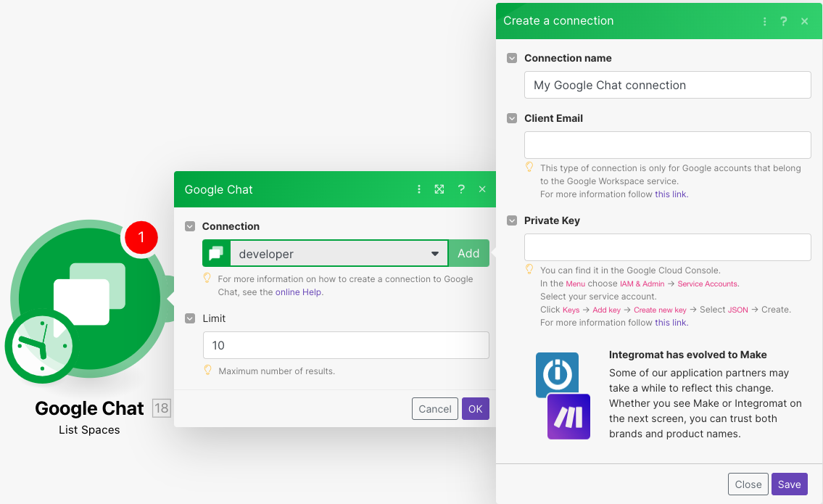Image resolution: width=823 pixels, height=504 pixels.
Task: Collapse the Connection name field toggle
Action: tap(512, 58)
